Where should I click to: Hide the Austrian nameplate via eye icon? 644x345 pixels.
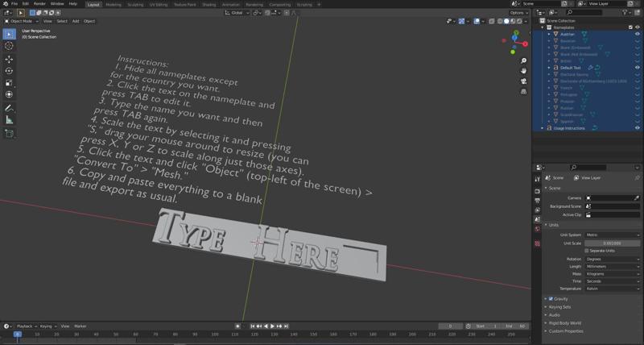pos(638,34)
